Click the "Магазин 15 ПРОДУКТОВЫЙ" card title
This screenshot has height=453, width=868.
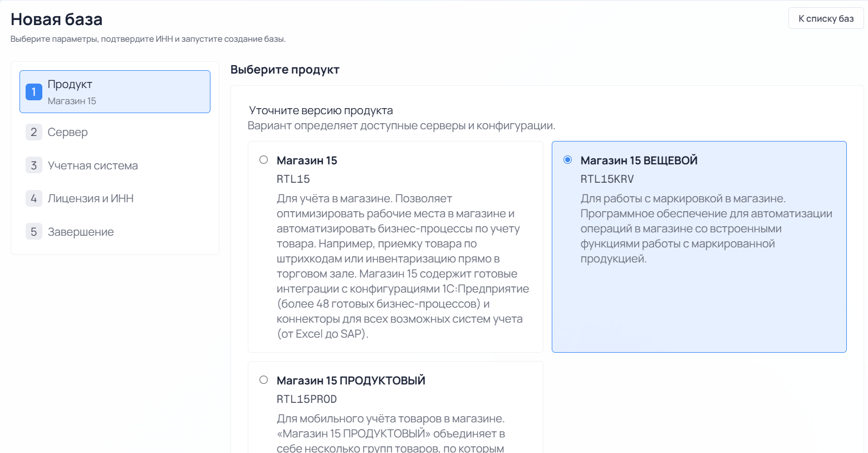coord(351,381)
